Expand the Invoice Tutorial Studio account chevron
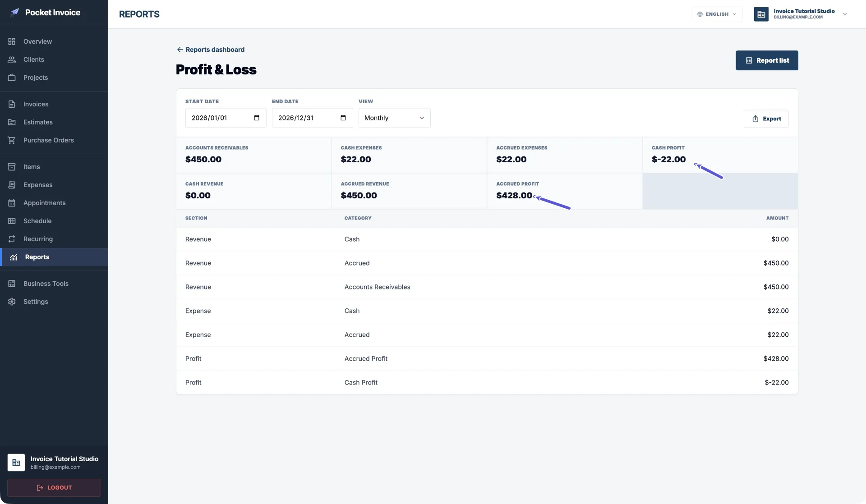The width and height of the screenshot is (866, 504). click(x=845, y=14)
